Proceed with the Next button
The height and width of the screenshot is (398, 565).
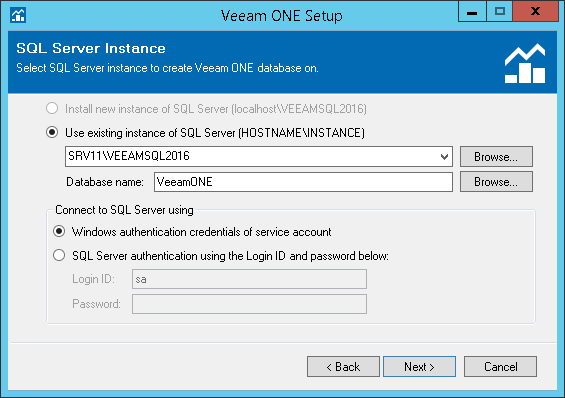[419, 367]
